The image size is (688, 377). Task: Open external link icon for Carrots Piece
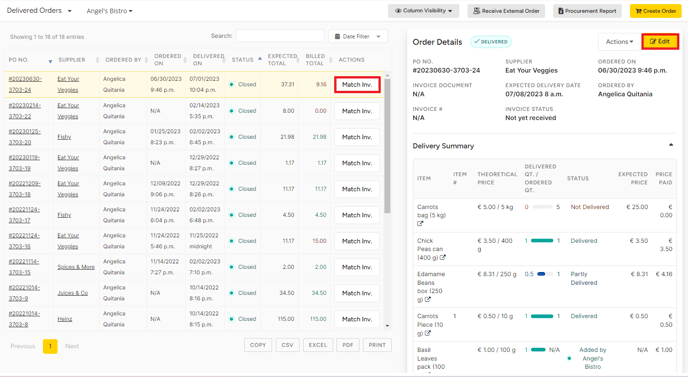(x=428, y=333)
